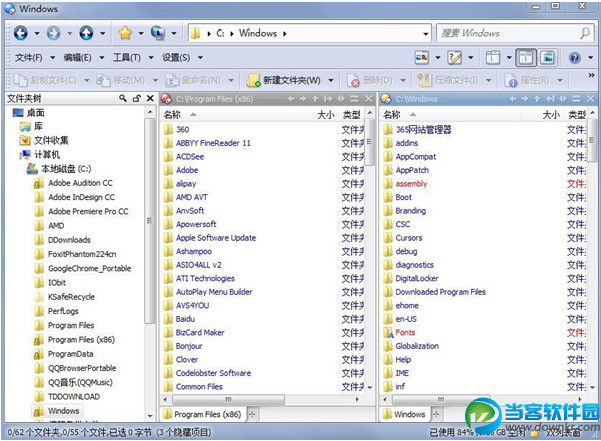Click forward arrow in C:\Windows pane header
This screenshot has width=601, height=441.
click(525, 99)
